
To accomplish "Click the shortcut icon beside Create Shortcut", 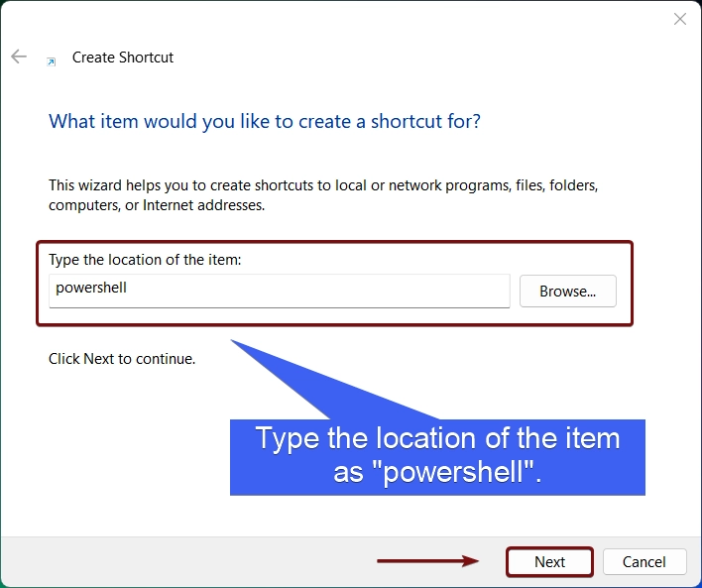I will tap(52, 61).
